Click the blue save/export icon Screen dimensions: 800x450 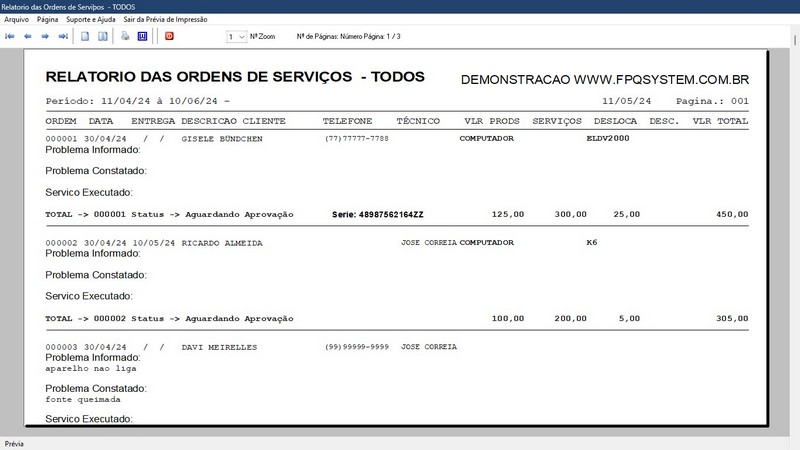142,36
